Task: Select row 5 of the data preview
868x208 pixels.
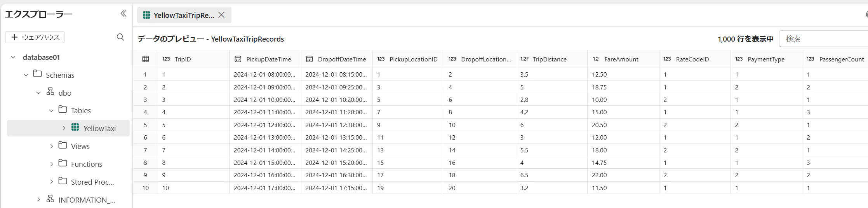Action: point(501,125)
